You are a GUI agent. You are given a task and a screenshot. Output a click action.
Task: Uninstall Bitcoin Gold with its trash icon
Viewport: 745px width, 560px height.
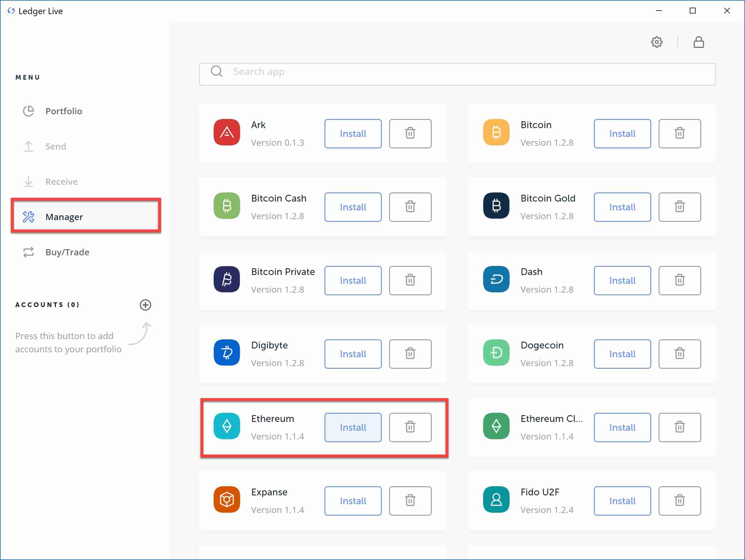(679, 207)
